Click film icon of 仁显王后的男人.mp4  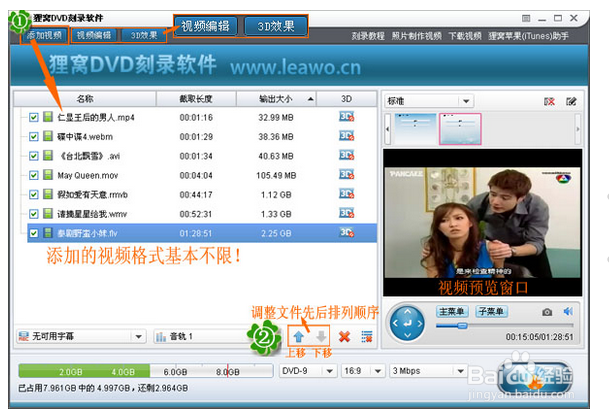[x=48, y=117]
